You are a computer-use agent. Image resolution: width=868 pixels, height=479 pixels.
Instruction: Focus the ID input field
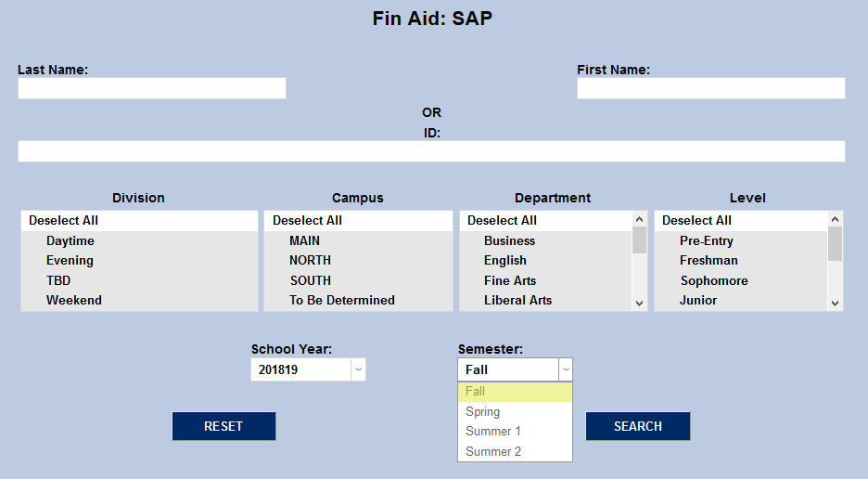pos(431,151)
